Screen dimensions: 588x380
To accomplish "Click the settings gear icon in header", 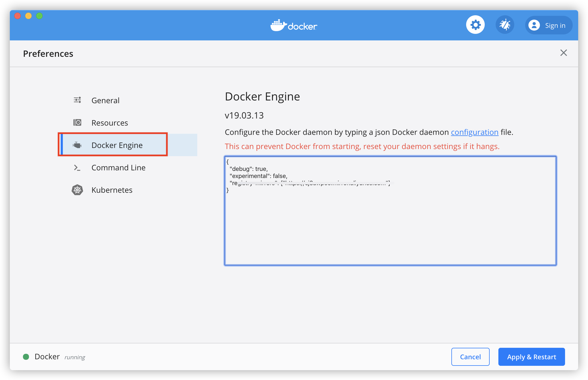I will pos(475,25).
